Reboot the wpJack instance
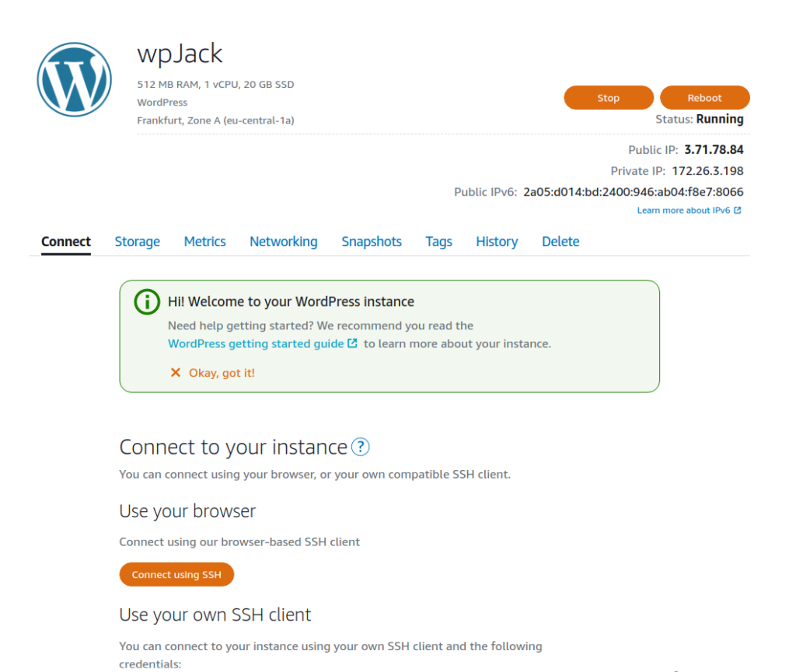Image resolution: width=796 pixels, height=672 pixels. (x=704, y=98)
